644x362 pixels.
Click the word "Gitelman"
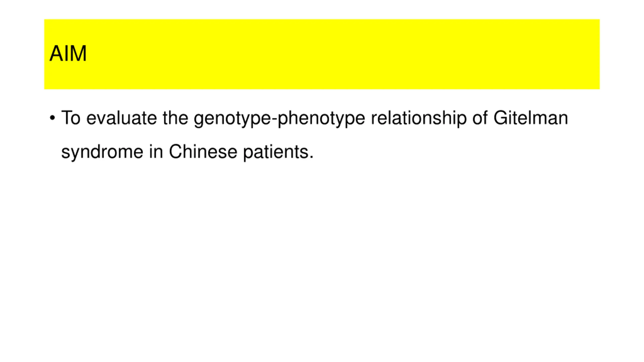tap(531, 118)
